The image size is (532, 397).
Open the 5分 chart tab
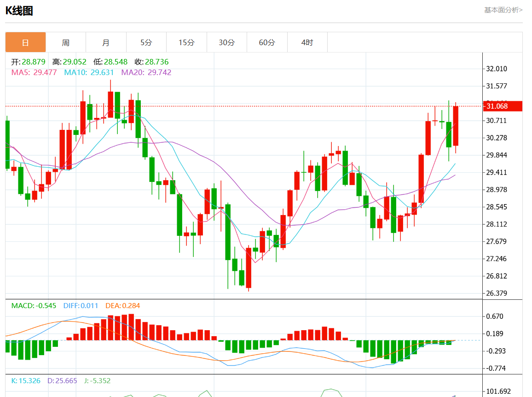click(x=146, y=42)
